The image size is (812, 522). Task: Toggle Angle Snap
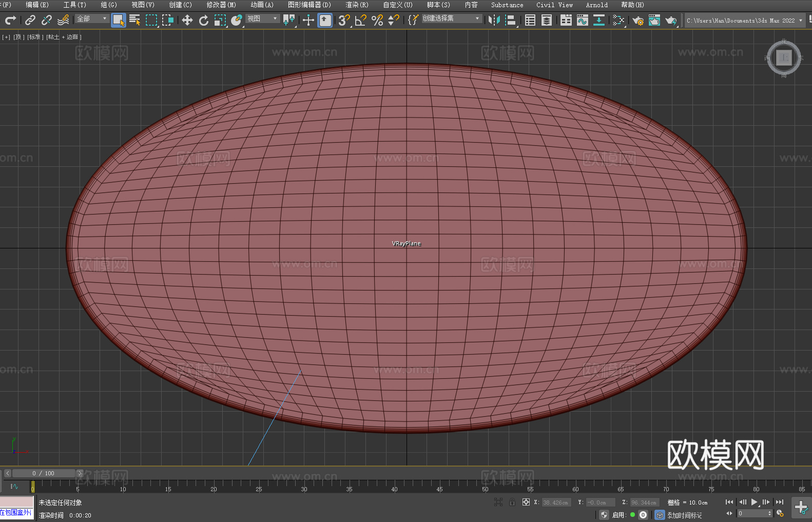pyautogui.click(x=361, y=20)
